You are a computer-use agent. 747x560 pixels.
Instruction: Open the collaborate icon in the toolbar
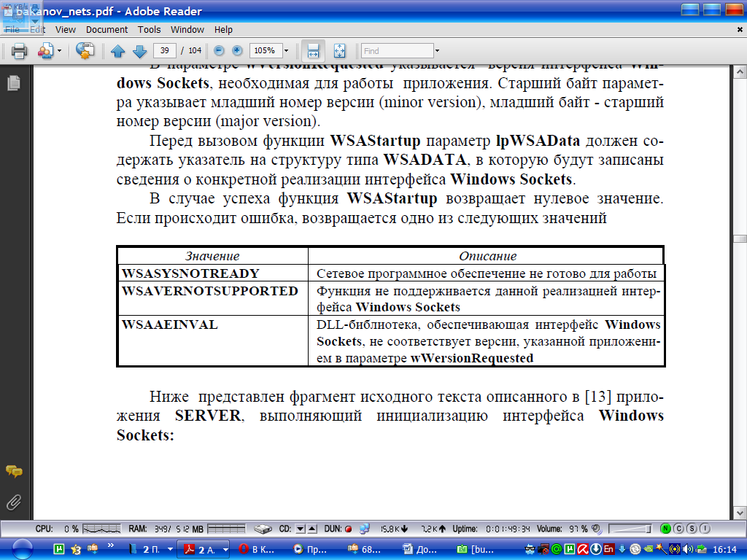pyautogui.click(x=46, y=50)
